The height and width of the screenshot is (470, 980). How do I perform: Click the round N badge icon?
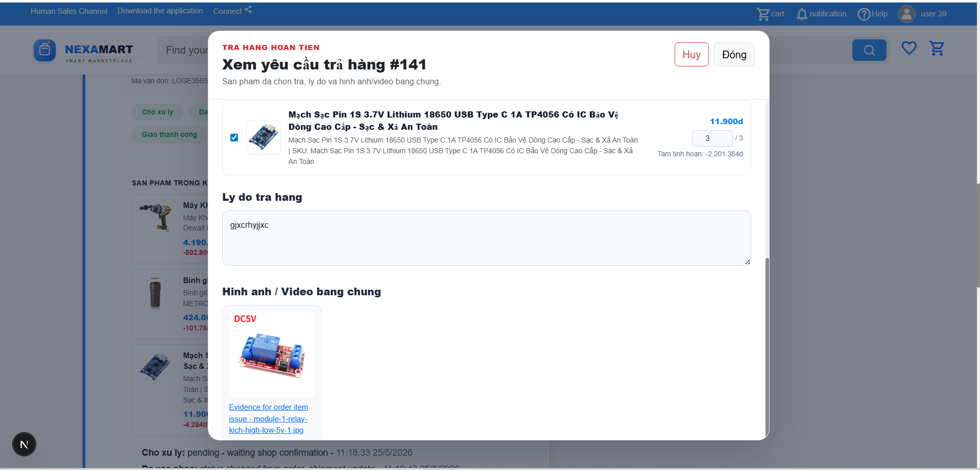point(24,444)
